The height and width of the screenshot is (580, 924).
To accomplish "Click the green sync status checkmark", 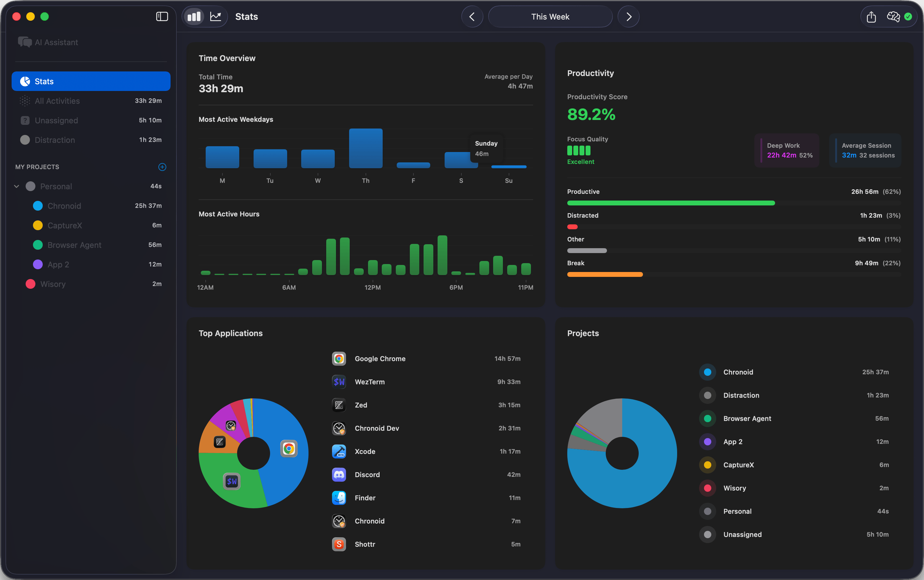I will tap(909, 17).
